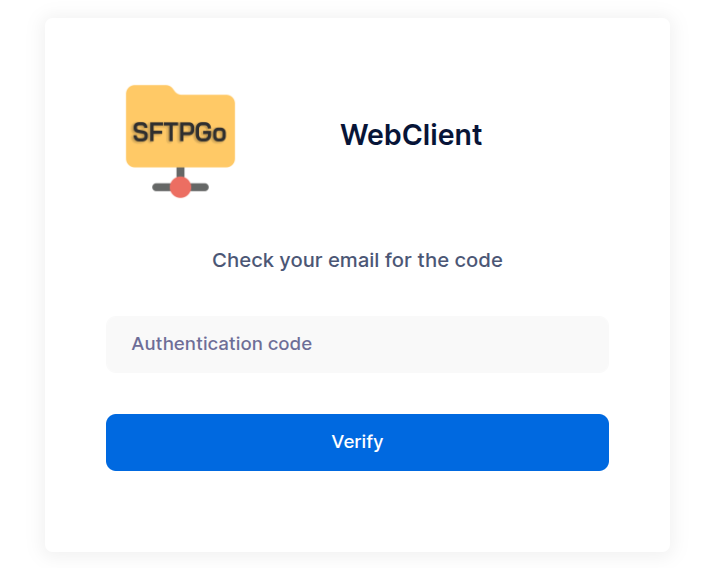
Task: Click the Authentication code placeholder text
Action: point(222,344)
